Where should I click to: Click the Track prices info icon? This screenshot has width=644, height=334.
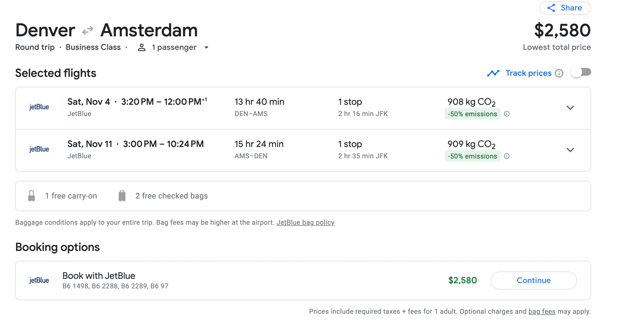(559, 73)
